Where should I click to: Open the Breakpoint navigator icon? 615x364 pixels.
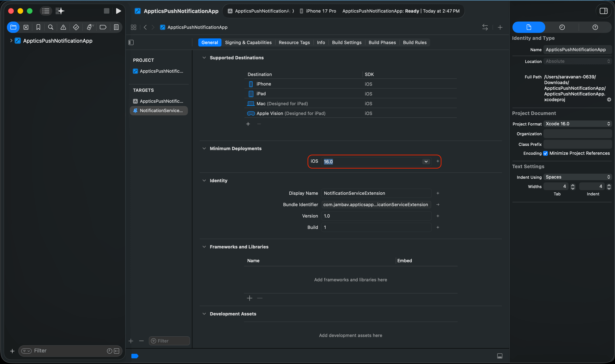(x=103, y=27)
